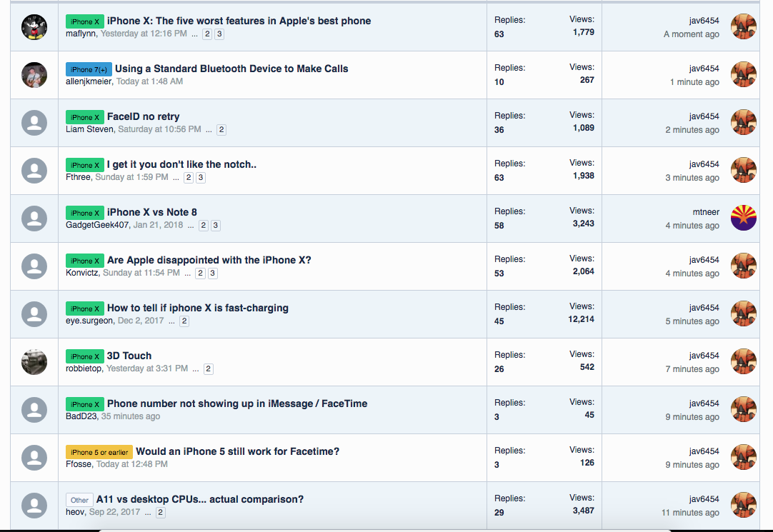Open 'Phone number not showing up in iMessage' thread
The image size is (773, 532).
pyautogui.click(x=237, y=403)
